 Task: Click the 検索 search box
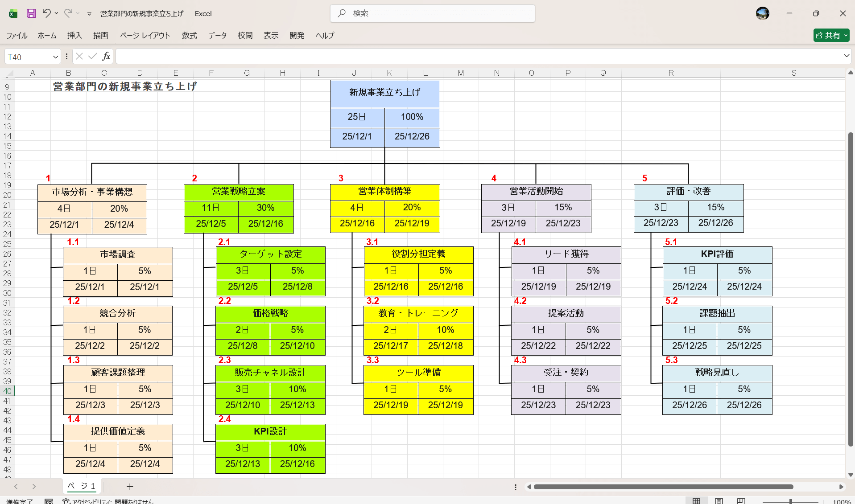pyautogui.click(x=432, y=13)
